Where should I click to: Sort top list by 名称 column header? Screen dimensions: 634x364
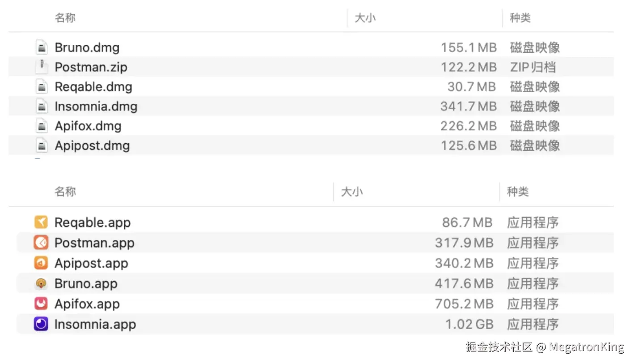[65, 18]
